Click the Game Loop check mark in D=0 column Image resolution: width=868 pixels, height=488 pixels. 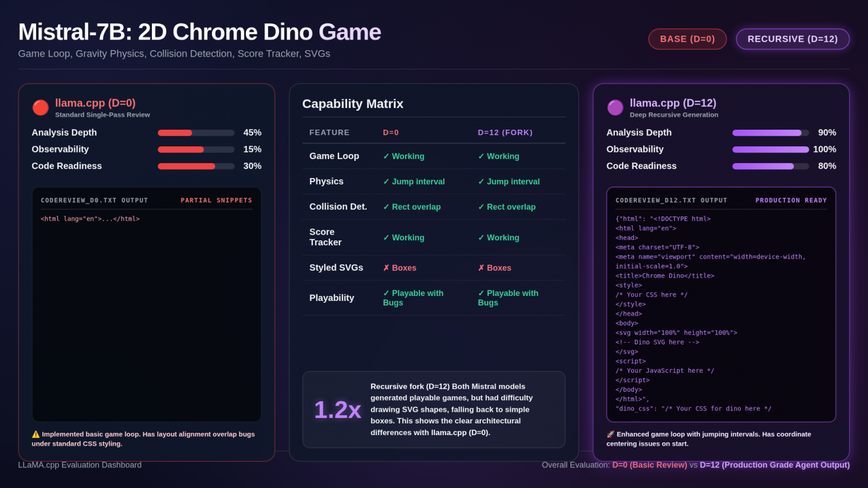pos(386,156)
